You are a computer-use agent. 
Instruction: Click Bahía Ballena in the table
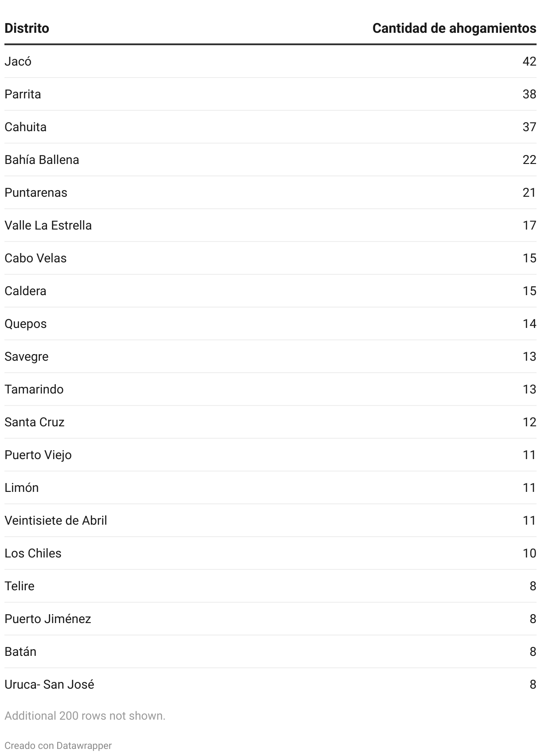coord(42,160)
